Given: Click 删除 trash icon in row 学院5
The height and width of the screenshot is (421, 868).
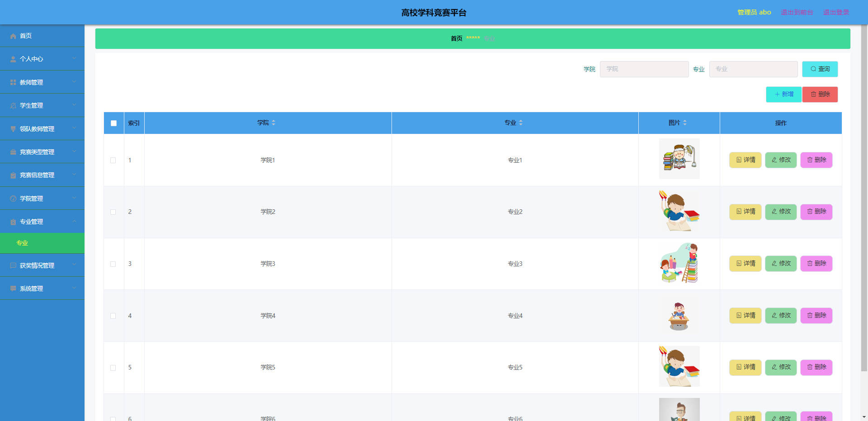Looking at the screenshot, I should click(810, 367).
